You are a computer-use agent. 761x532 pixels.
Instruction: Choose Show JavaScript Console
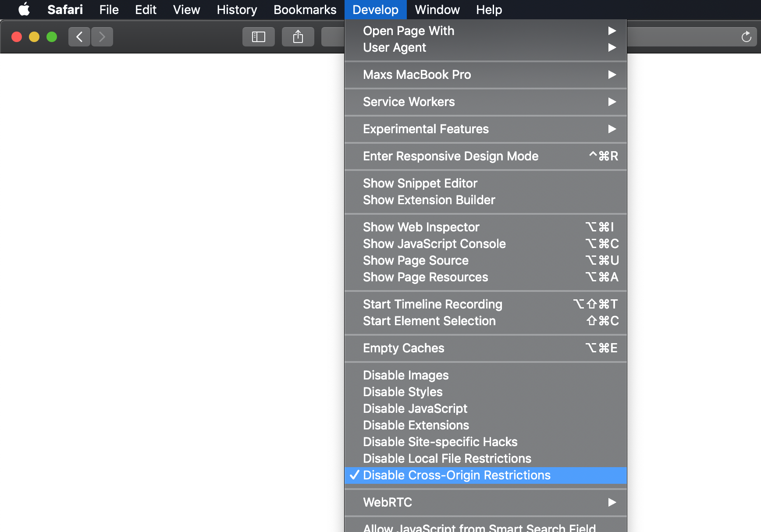pos(486,244)
